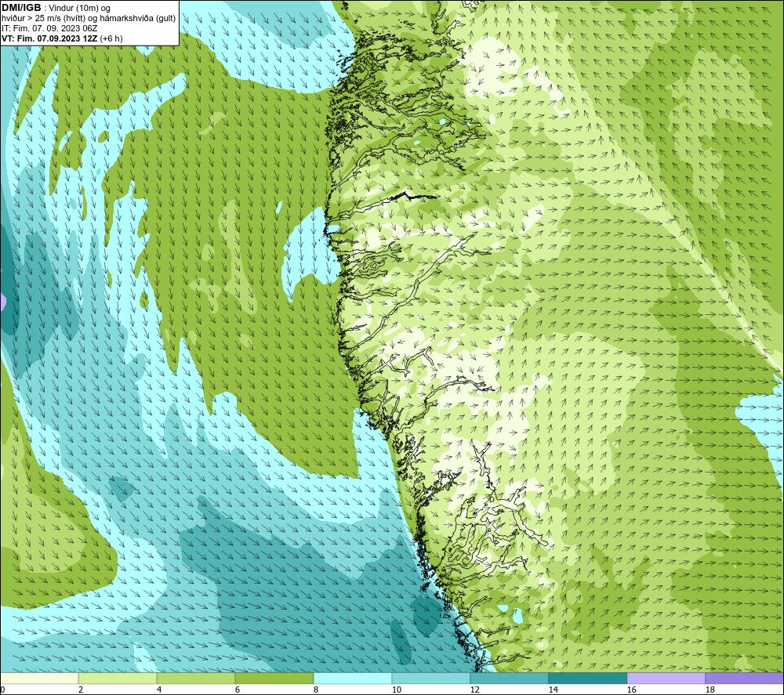
Task: Click the 16–18 m/s lavender swatch
Action: [x=666, y=679]
